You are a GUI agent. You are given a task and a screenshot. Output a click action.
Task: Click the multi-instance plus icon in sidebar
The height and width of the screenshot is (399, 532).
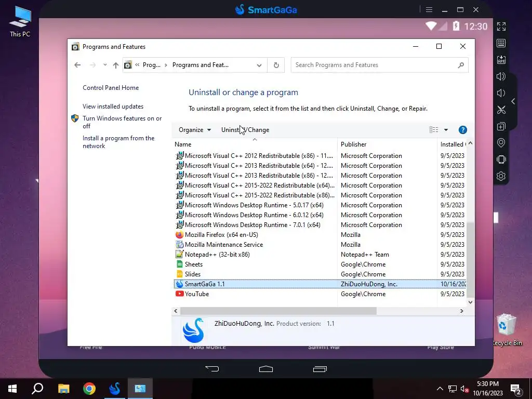[x=501, y=127]
